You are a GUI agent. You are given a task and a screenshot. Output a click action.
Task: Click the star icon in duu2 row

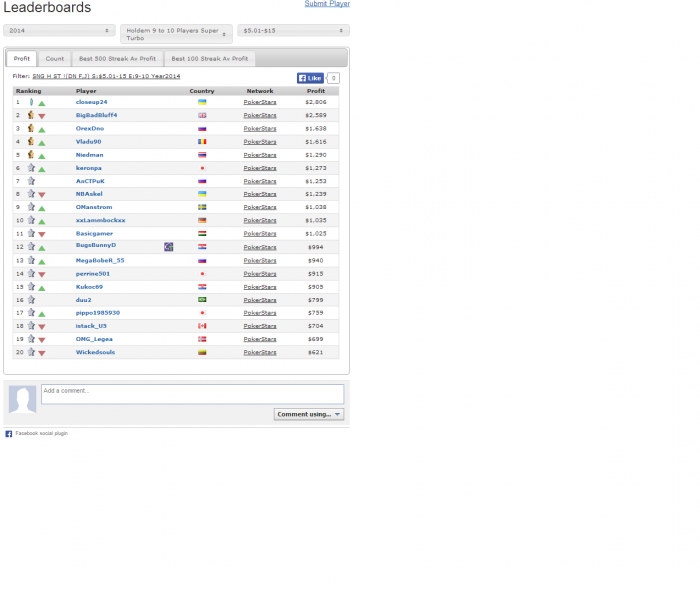[x=31, y=300]
